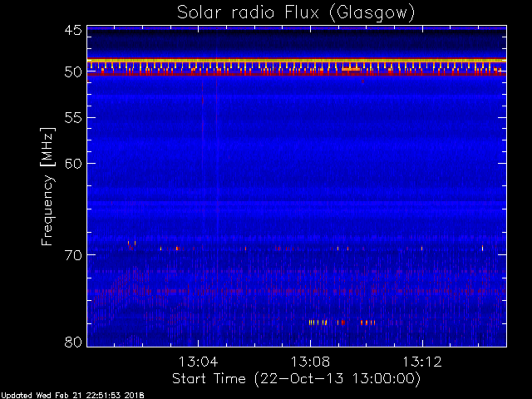Click the 45 MHz frequency axis label

pos(73,31)
